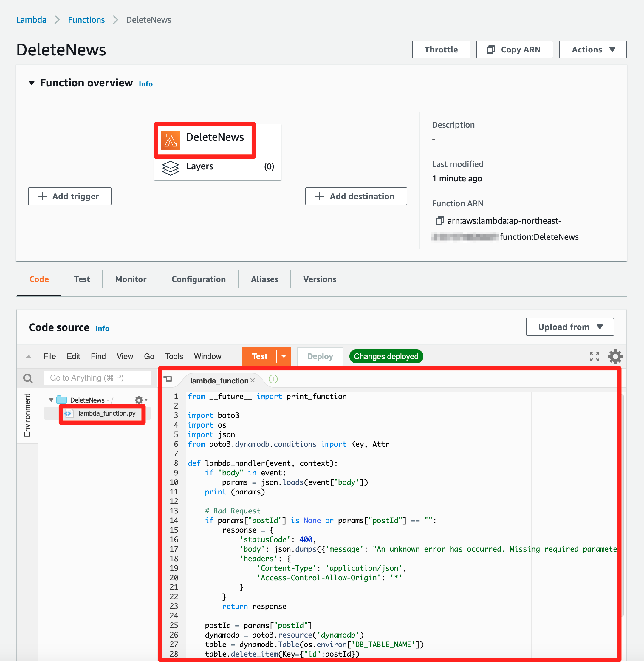Open the Configuration tab
The image size is (644, 662).
tap(199, 279)
